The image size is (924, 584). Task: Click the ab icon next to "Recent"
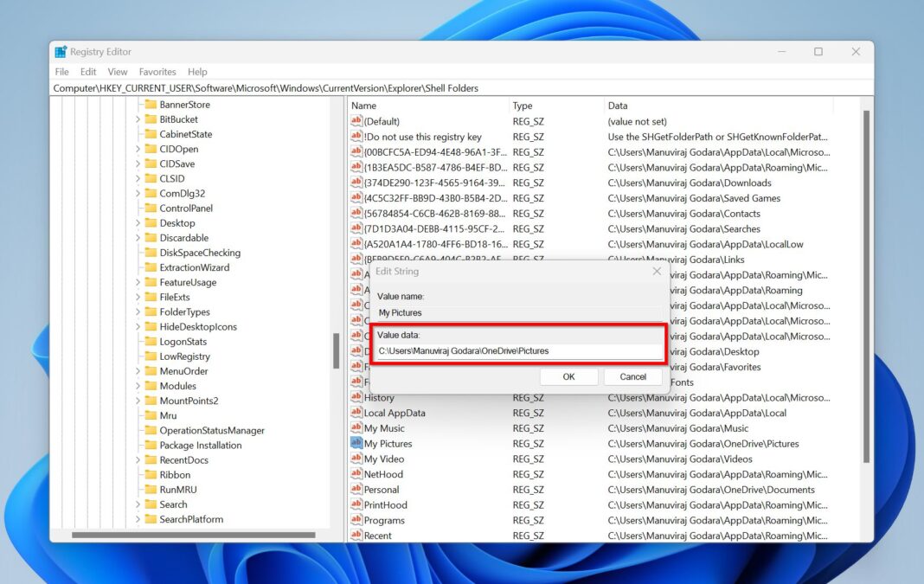[356, 536]
